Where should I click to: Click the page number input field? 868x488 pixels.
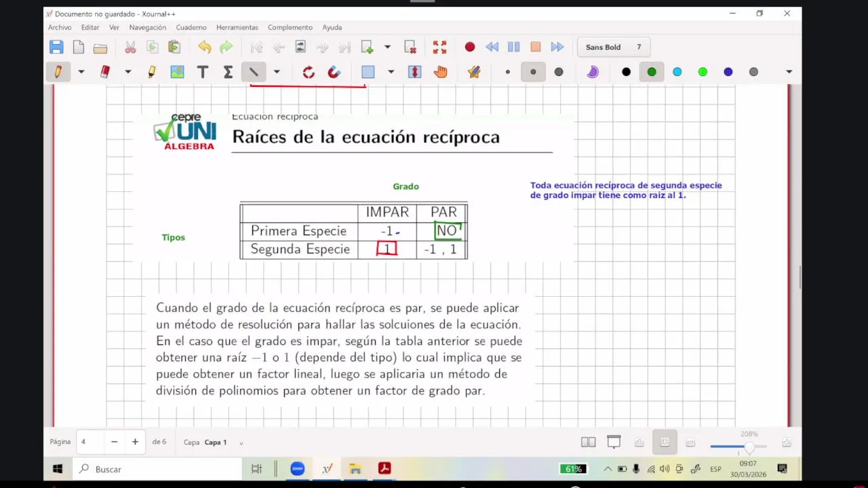coord(90,442)
